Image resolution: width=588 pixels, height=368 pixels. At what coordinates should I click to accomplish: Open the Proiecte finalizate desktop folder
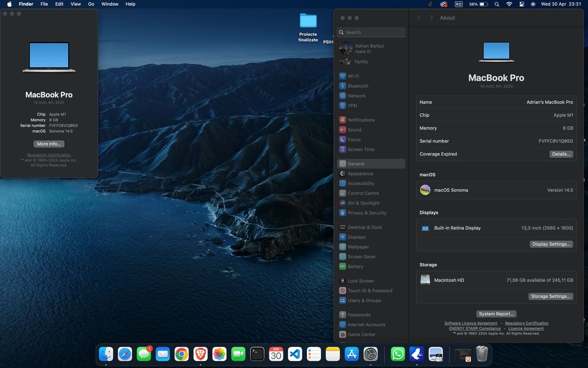pyautogui.click(x=308, y=28)
